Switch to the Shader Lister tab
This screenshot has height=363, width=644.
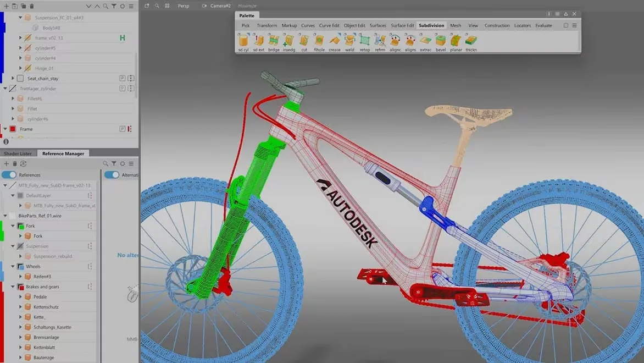coord(18,153)
